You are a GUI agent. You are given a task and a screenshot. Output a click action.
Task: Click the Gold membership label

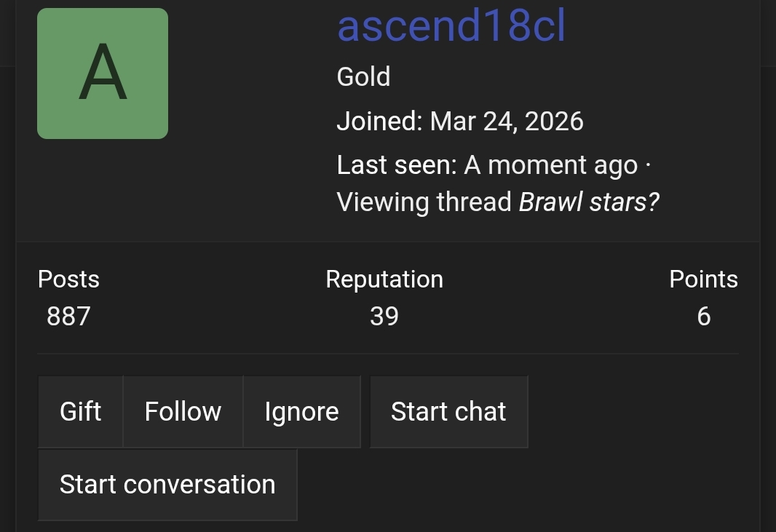coord(363,76)
